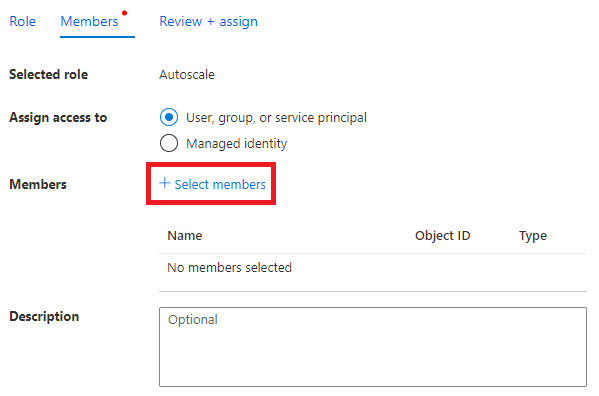Focus the Description optional text box
Viewport: 599px width, 396px height.
click(373, 347)
